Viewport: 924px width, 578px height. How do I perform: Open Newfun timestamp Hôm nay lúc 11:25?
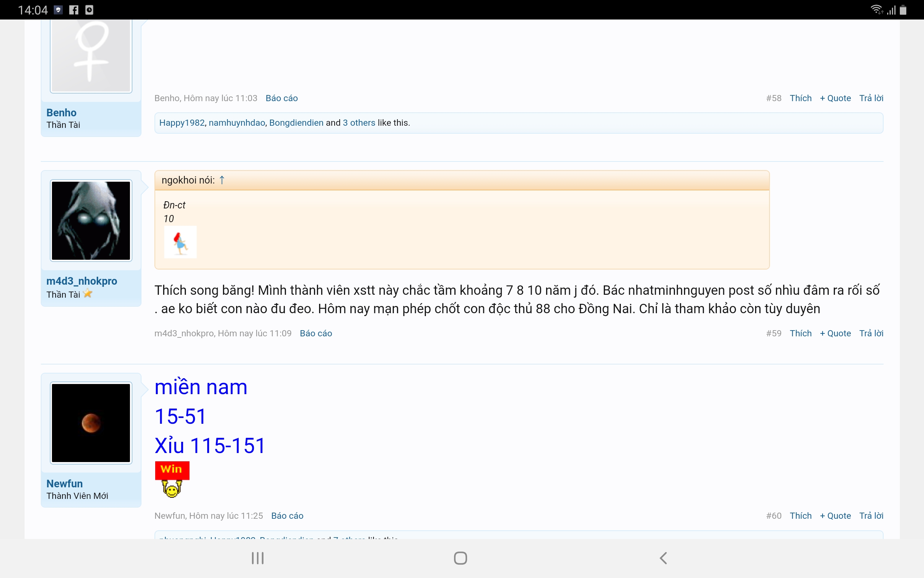tap(226, 516)
